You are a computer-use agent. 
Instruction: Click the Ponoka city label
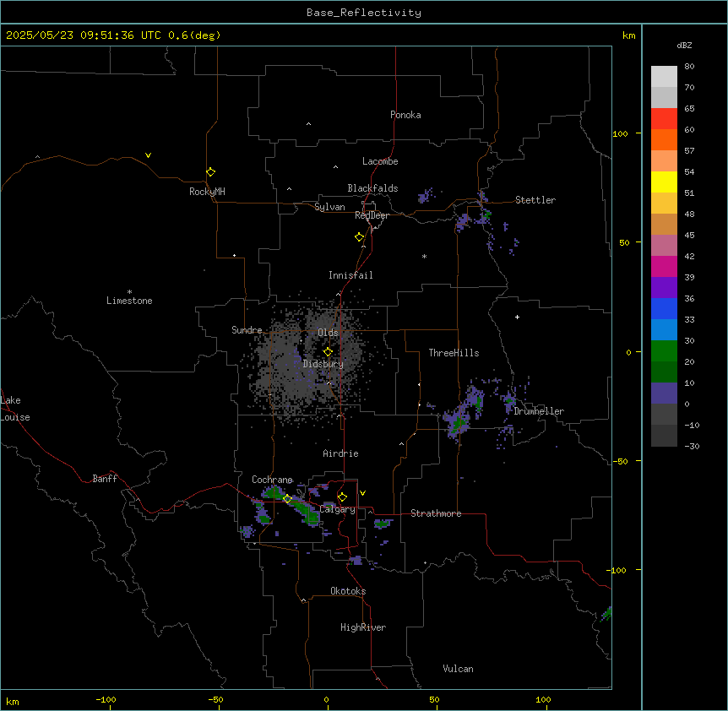click(x=405, y=115)
